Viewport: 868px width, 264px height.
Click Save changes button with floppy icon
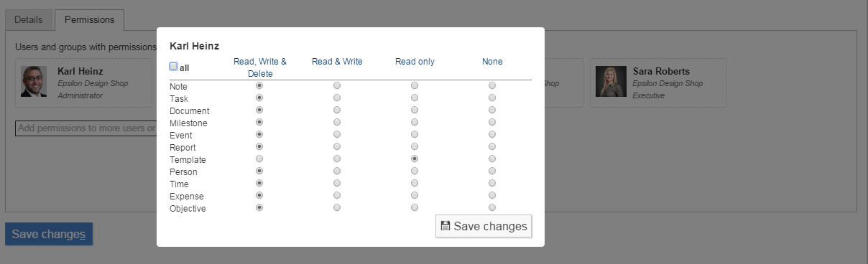[x=484, y=226]
